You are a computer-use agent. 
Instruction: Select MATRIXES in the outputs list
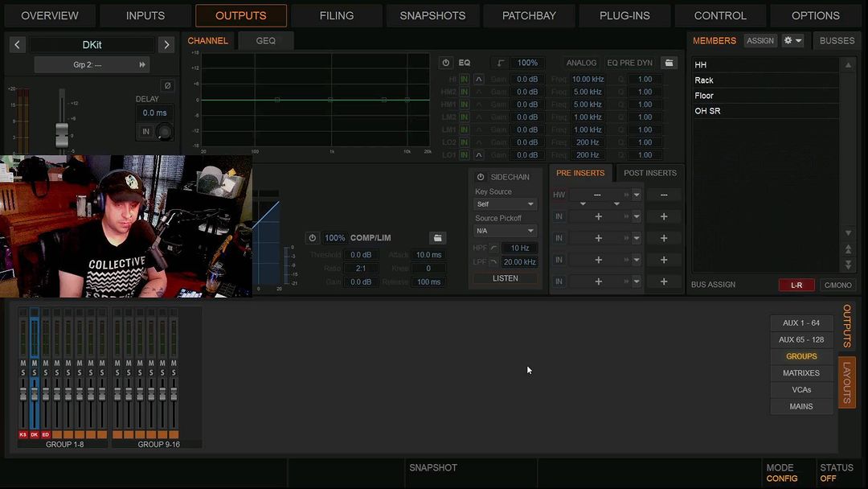click(x=800, y=373)
